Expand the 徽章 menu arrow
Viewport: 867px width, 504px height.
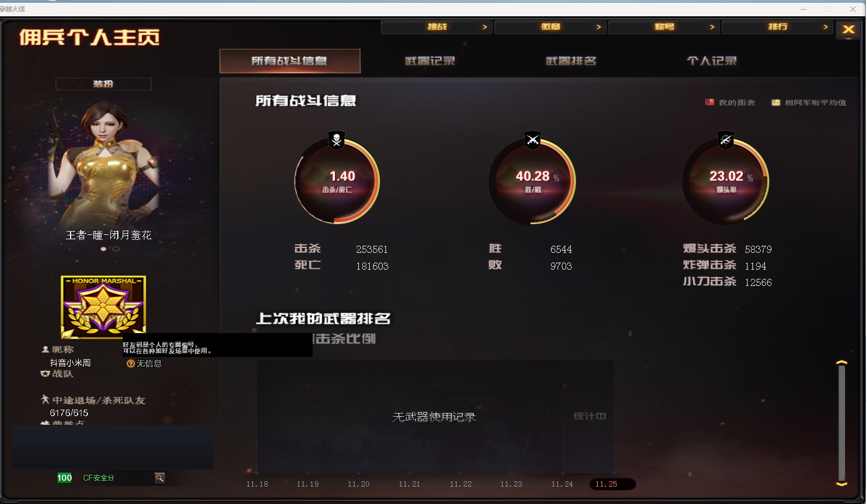pyautogui.click(x=598, y=27)
